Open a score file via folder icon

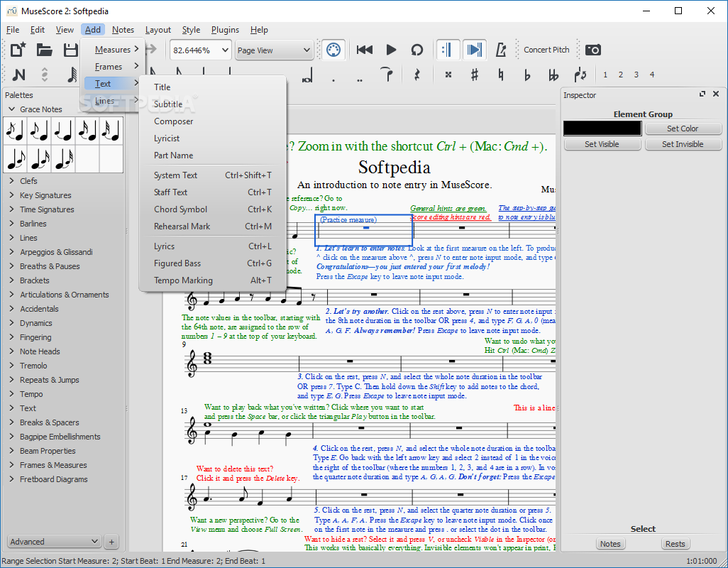[45, 50]
